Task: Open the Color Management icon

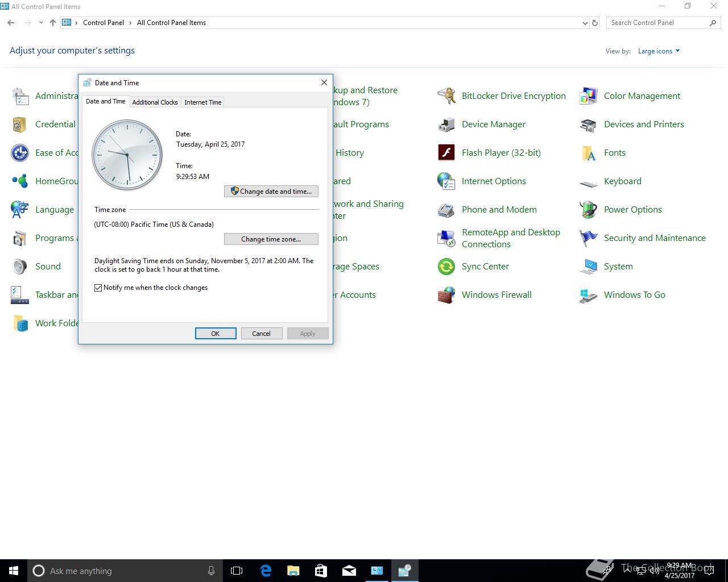Action: (x=589, y=96)
